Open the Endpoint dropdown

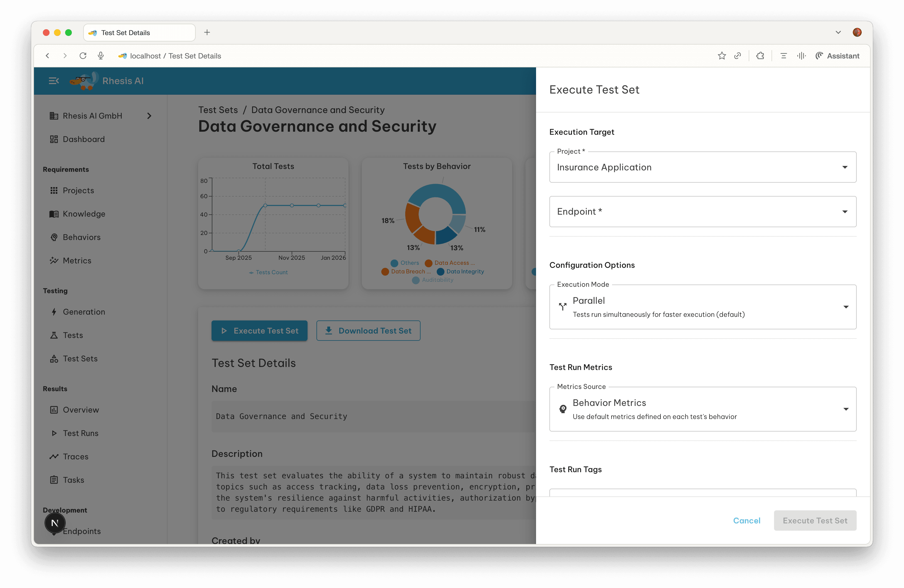point(702,212)
